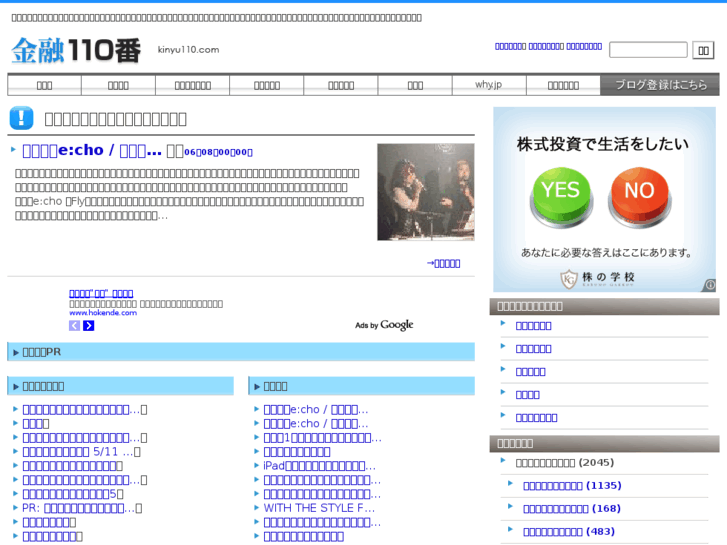Click the ad info icon on 株の学校 banner
Viewport: 727px width, 545px height.
pos(709,285)
